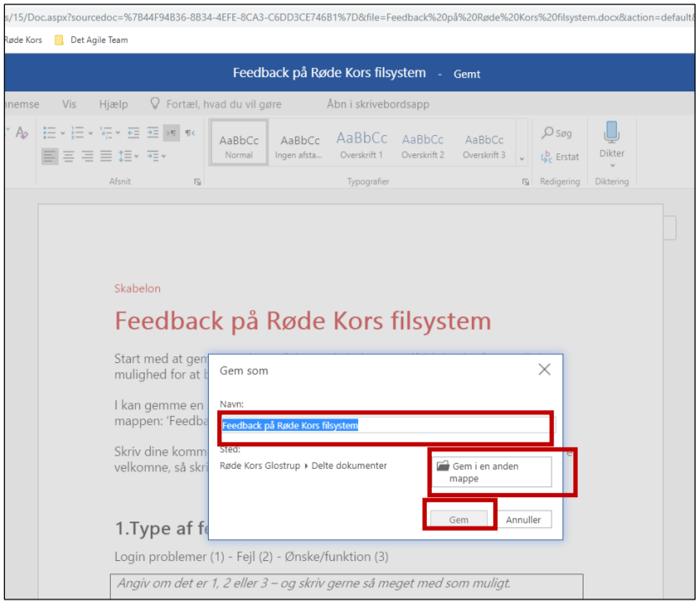Click Erstat to replace text
This screenshot has height=602, width=700.
click(x=560, y=157)
